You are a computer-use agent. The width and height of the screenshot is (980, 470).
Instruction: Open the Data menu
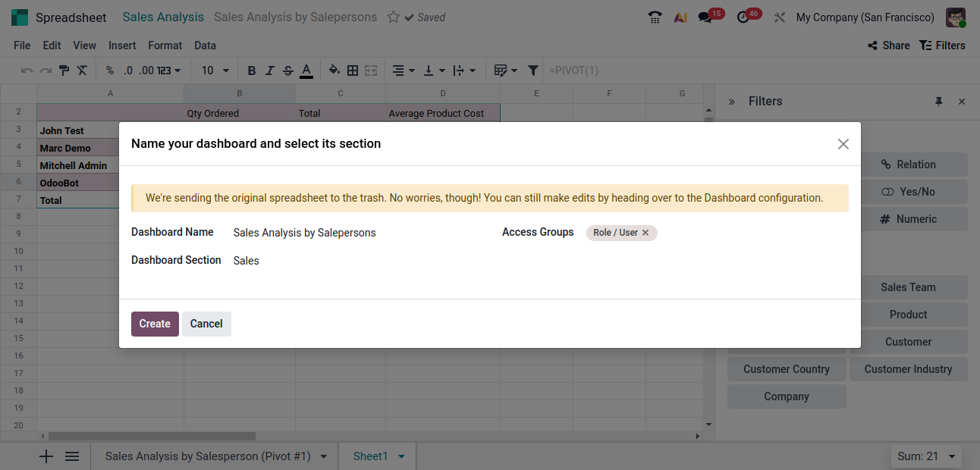coord(205,45)
